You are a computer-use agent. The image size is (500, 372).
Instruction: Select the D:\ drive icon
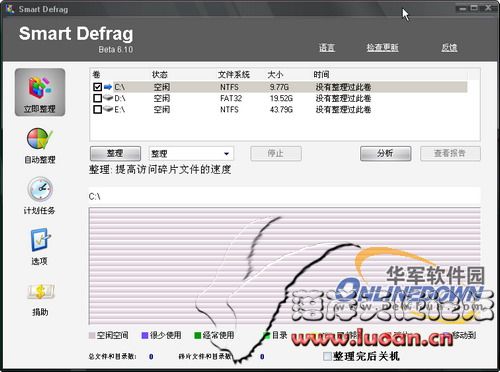(x=108, y=98)
